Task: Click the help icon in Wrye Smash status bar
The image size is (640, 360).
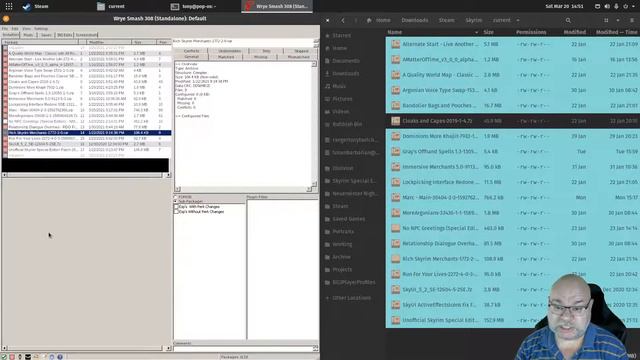Action: pyautogui.click(x=60, y=357)
